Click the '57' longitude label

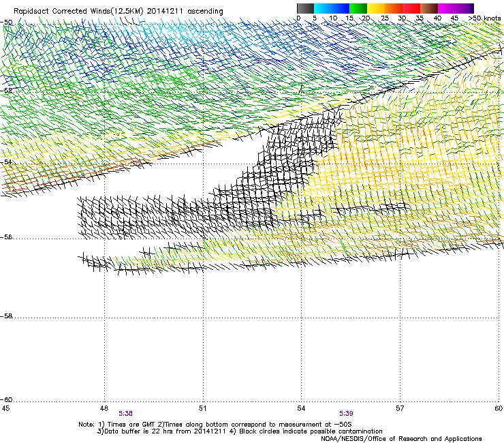coord(400,408)
